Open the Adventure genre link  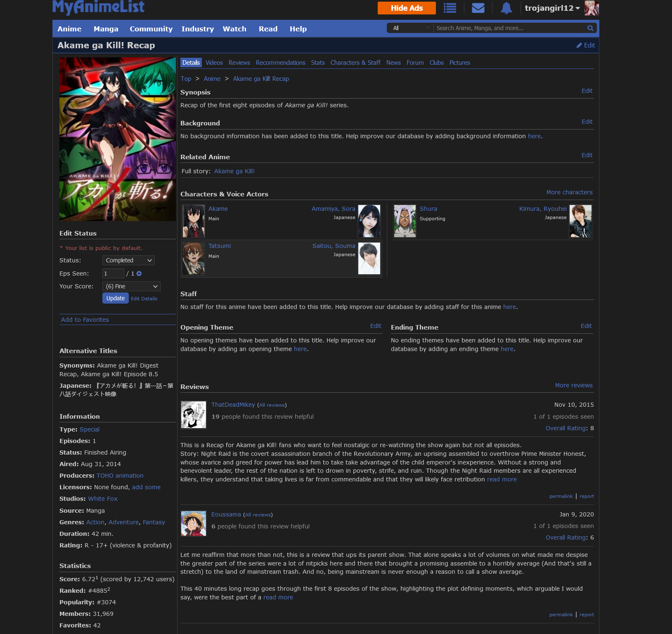[x=124, y=522]
